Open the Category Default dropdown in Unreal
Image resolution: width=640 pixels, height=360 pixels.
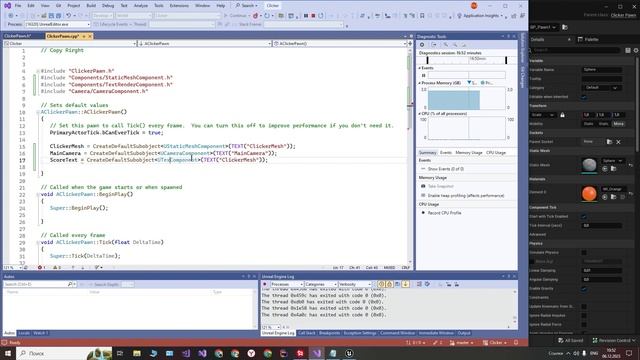(602, 88)
